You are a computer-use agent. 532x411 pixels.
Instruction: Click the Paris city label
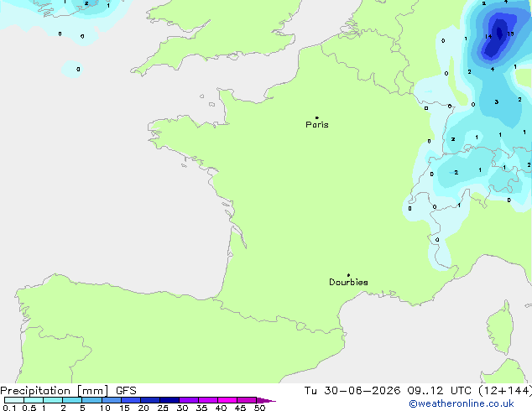click(x=317, y=125)
